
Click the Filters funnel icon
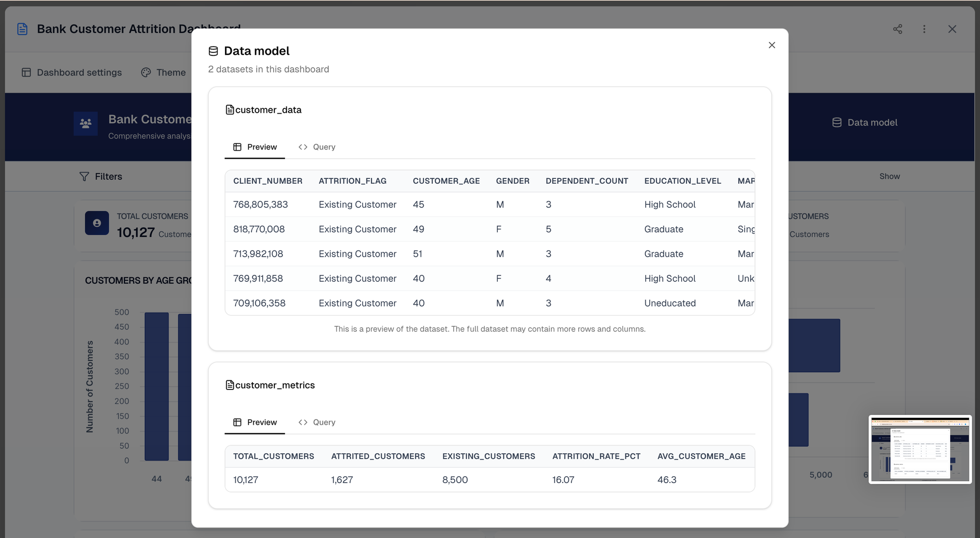coord(84,176)
